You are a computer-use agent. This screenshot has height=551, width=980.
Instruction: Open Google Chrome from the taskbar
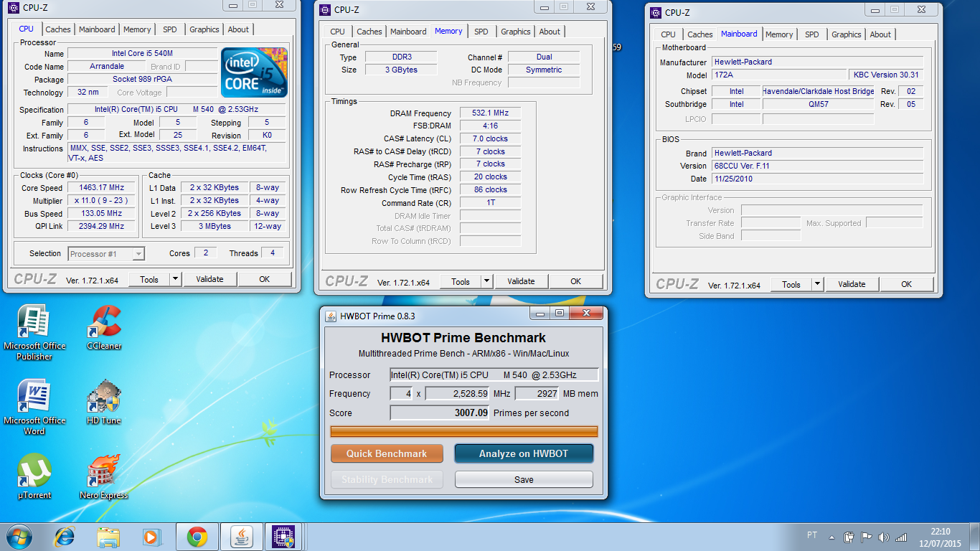197,537
